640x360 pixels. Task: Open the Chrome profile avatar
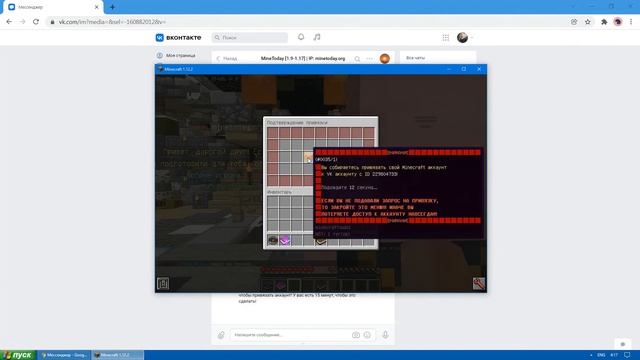pyautogui.click(x=618, y=22)
